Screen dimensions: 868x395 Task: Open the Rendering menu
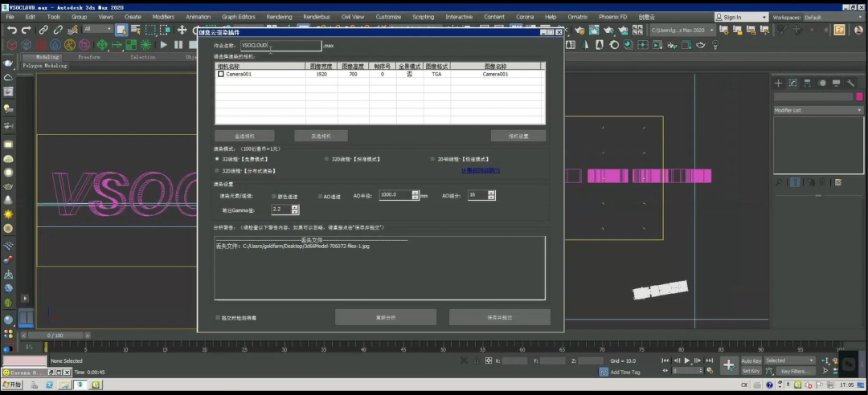click(279, 17)
